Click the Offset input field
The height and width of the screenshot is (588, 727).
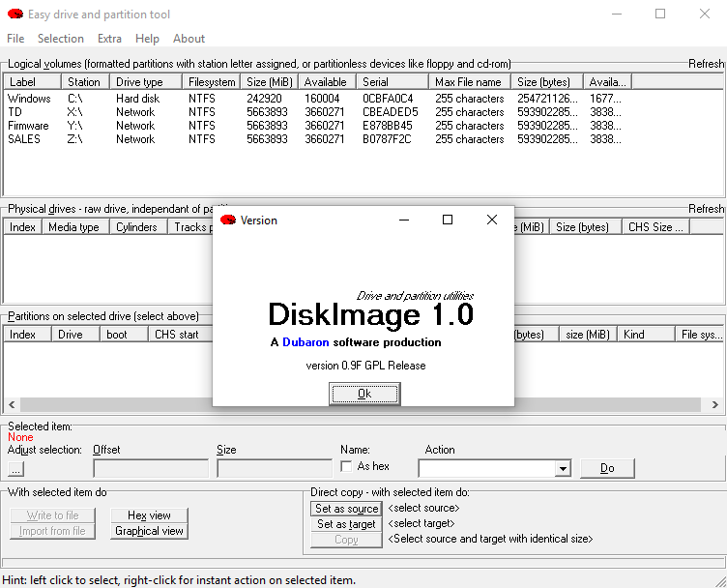click(x=151, y=469)
